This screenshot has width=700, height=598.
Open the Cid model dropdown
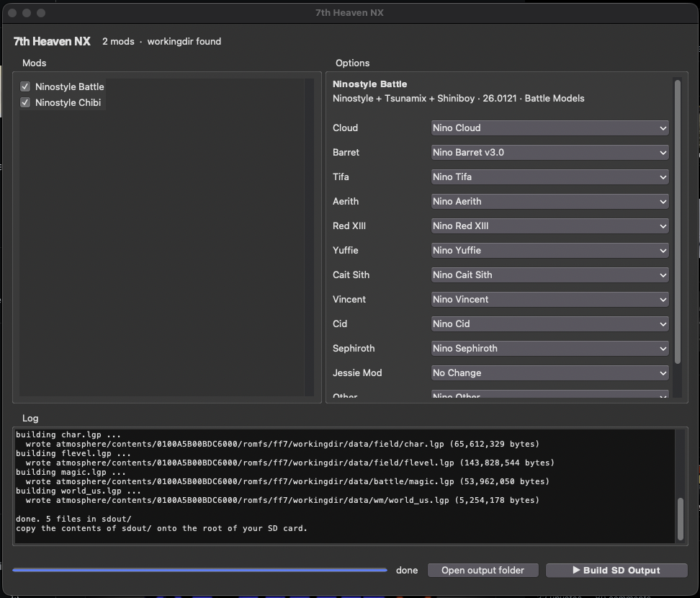549,324
